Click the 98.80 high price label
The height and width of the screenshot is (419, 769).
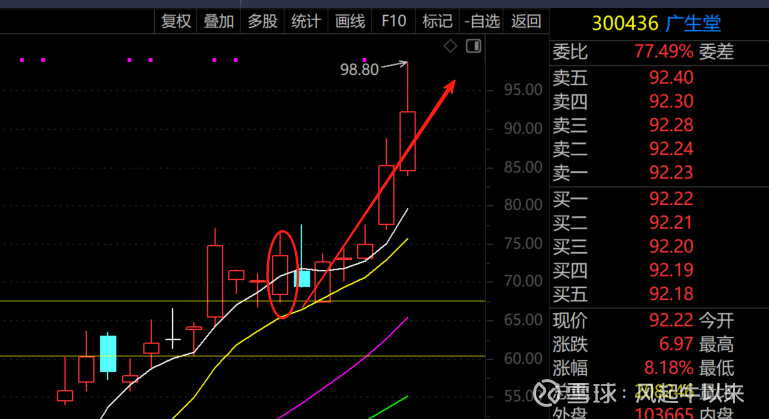click(x=359, y=70)
